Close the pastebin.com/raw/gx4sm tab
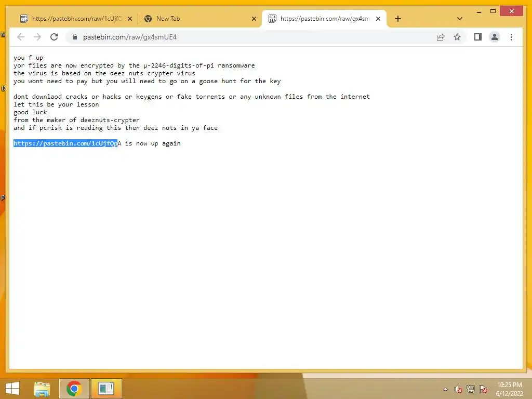Image resolution: width=532 pixels, height=399 pixels. click(x=378, y=19)
